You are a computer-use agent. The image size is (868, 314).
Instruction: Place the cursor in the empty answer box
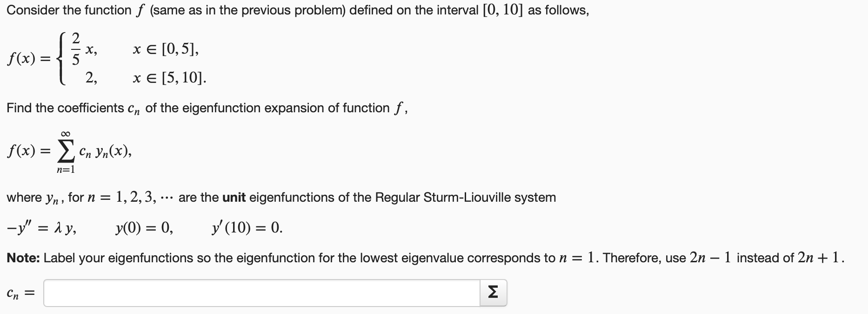coord(260,293)
